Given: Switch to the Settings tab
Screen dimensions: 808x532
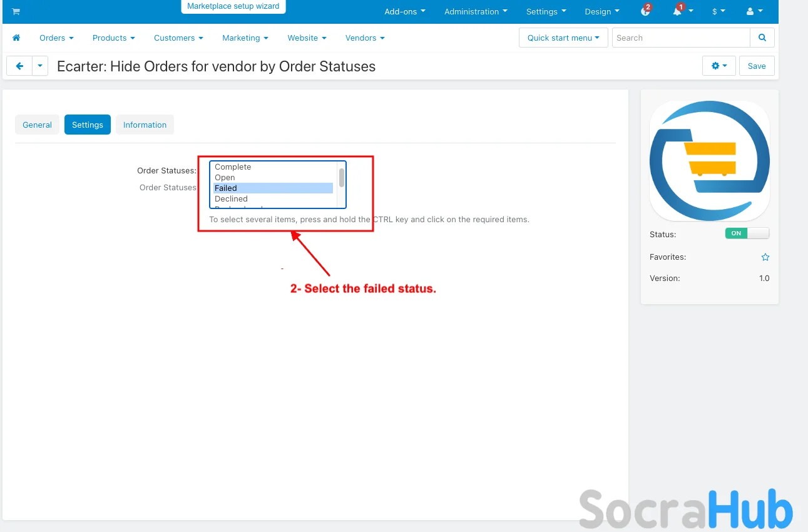Looking at the screenshot, I should (88, 125).
